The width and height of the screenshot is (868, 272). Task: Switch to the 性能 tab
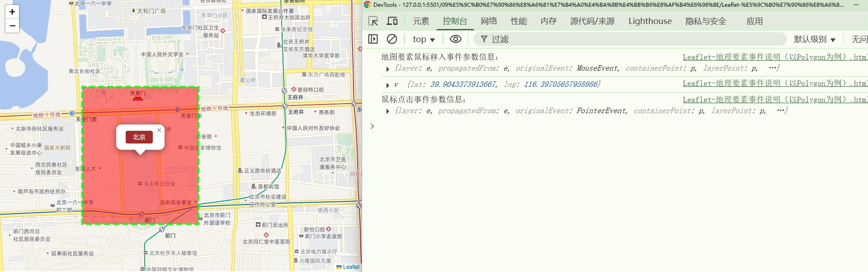tap(519, 21)
